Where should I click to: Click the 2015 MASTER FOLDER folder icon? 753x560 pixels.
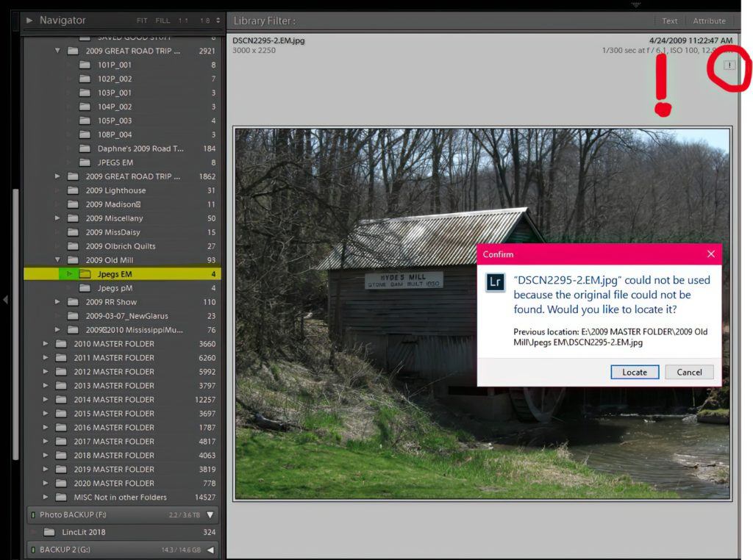[x=61, y=414]
